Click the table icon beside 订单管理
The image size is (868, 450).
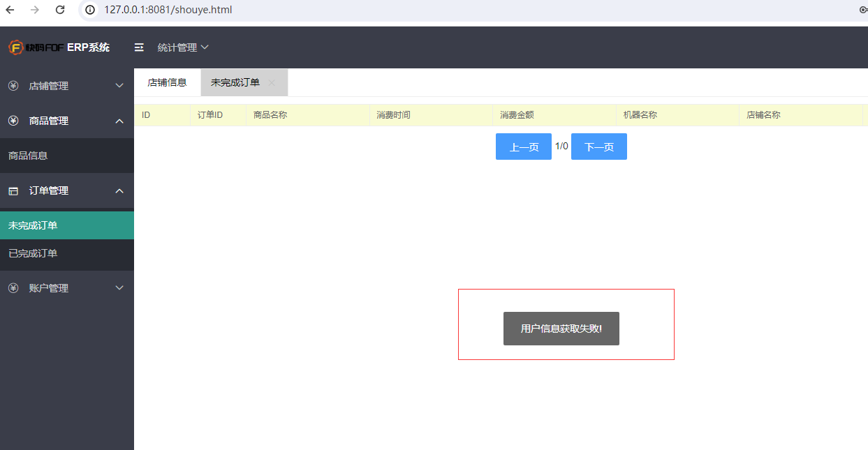tap(13, 190)
